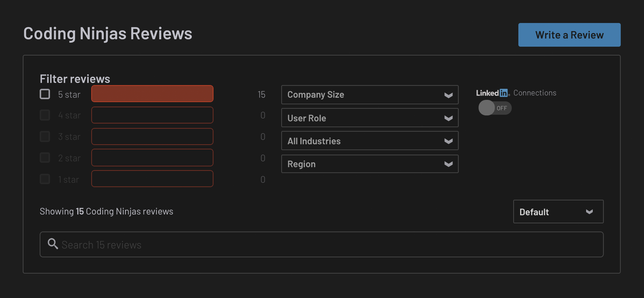The width and height of the screenshot is (644, 298).
Task: Click the 2 star label
Action: [x=69, y=158]
